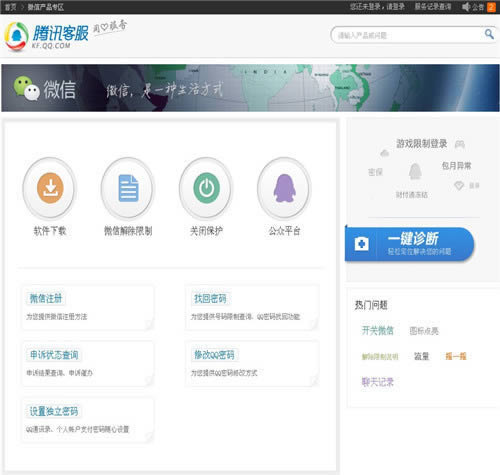
Task: Click the Tencent 腾讯客服 logo
Action: click(x=47, y=36)
